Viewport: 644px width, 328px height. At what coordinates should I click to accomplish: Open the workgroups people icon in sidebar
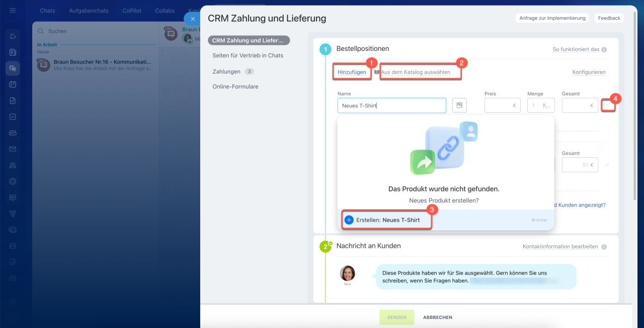(x=13, y=165)
